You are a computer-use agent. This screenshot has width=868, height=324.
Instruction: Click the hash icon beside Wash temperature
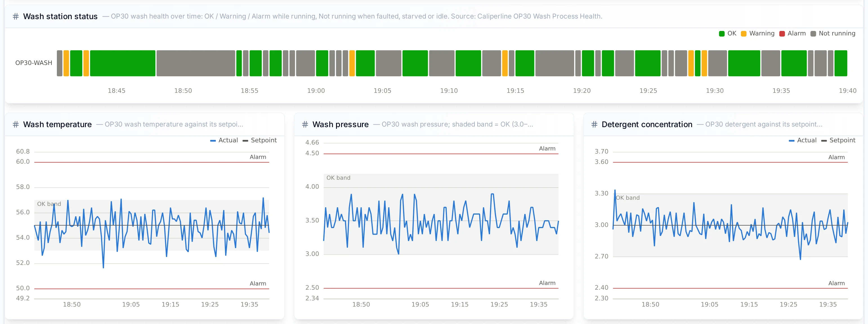[x=15, y=124]
